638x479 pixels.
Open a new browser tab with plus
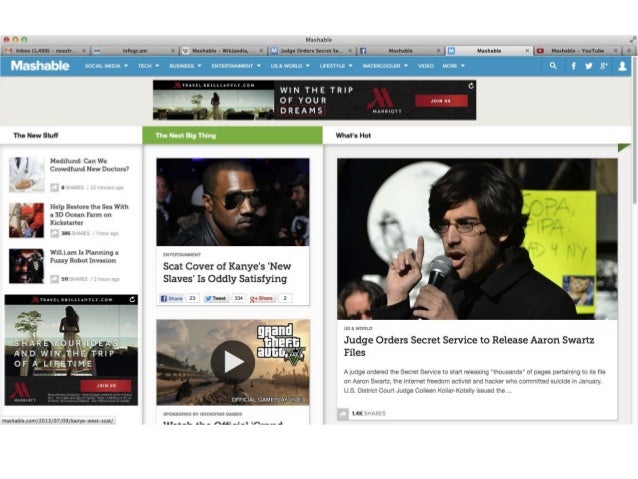click(629, 51)
